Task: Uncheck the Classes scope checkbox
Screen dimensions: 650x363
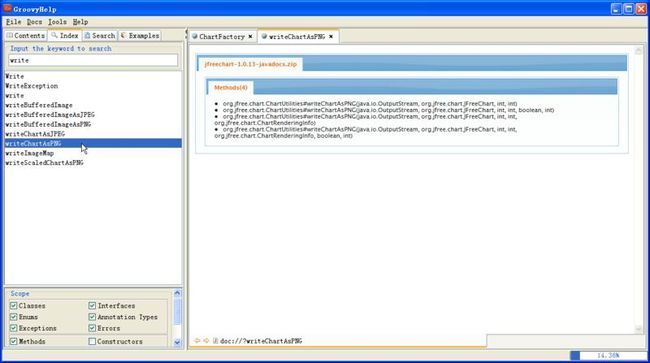Action: 14,305
